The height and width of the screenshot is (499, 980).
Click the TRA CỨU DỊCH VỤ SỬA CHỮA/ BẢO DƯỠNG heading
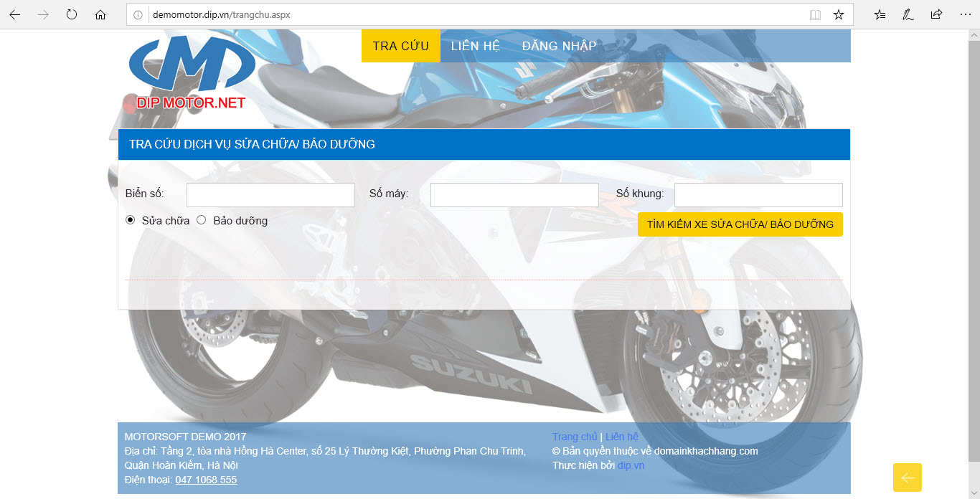[252, 144]
